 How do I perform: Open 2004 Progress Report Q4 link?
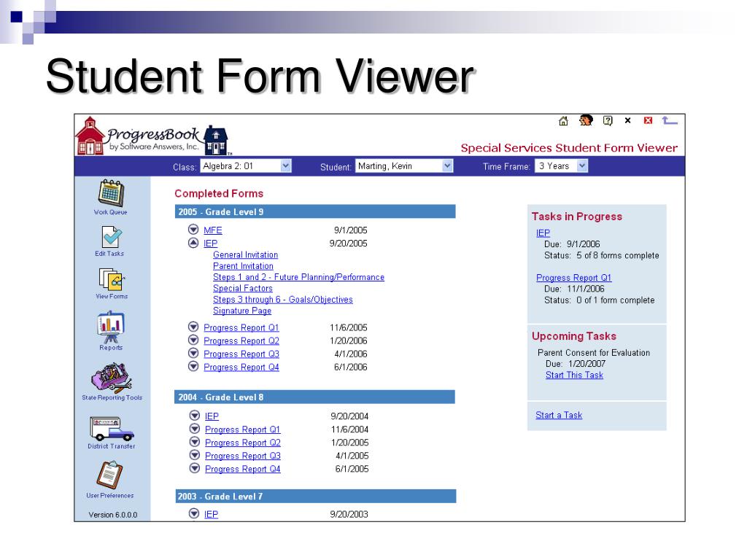tap(242, 469)
